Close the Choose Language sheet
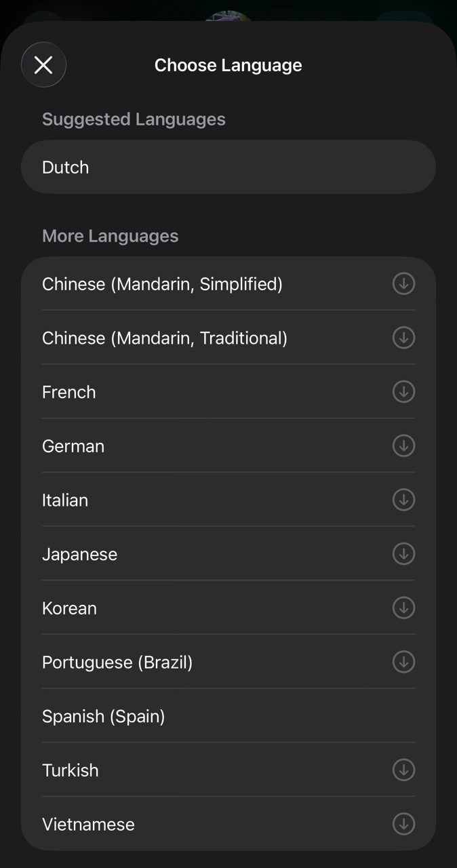The image size is (457, 868). pos(43,65)
